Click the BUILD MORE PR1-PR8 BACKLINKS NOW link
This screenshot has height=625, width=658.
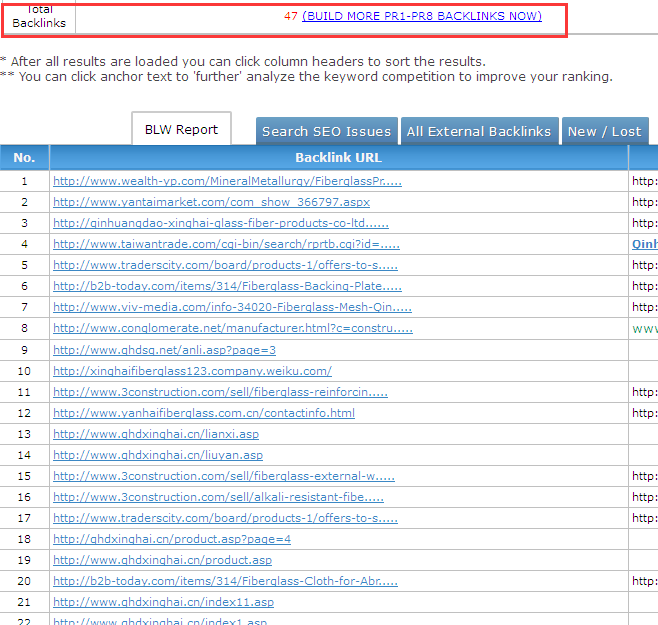421,16
